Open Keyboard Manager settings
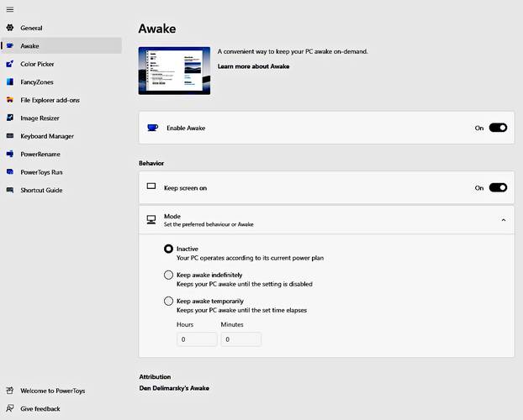The height and width of the screenshot is (420, 523). [61, 136]
